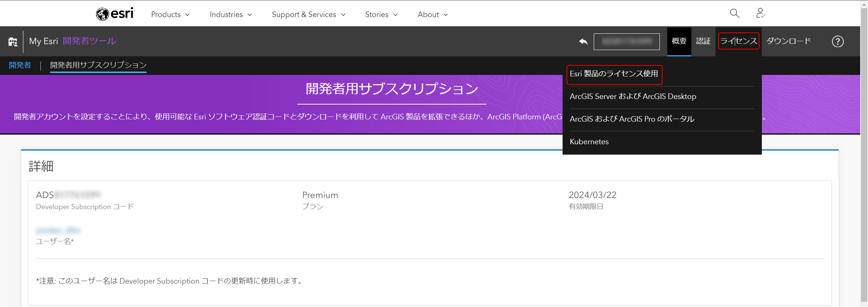Select Esri 製品のライセンス使用 menu entry
Viewport: 868px width, 307px height.
(614, 74)
